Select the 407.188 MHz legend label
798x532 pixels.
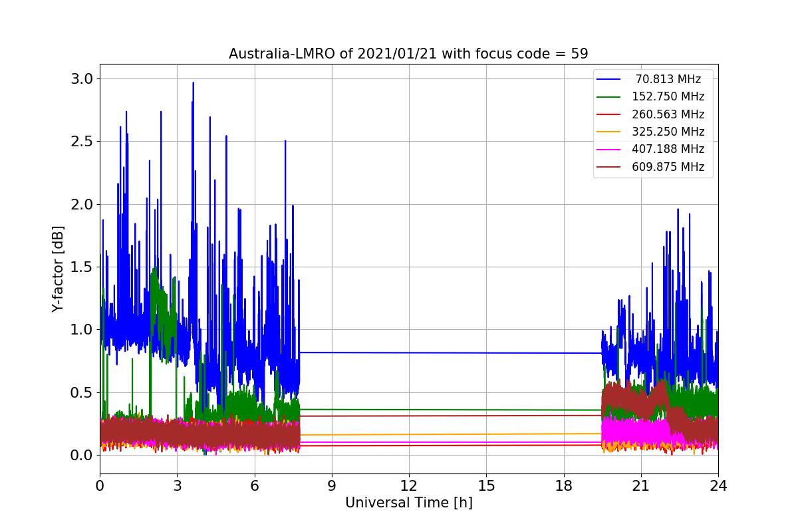[x=668, y=149]
